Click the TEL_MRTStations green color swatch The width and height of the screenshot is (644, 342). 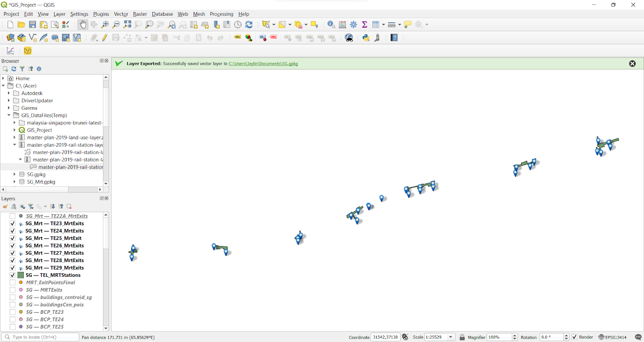point(21,275)
